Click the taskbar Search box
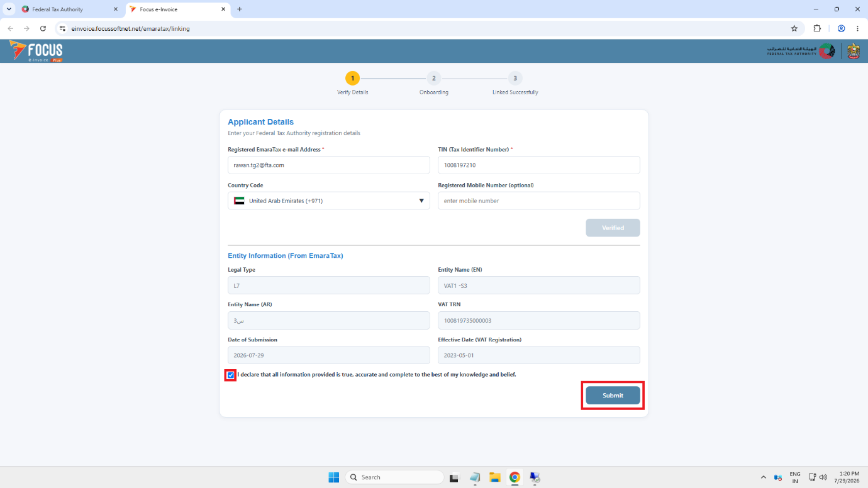The image size is (868, 488). pos(394,477)
